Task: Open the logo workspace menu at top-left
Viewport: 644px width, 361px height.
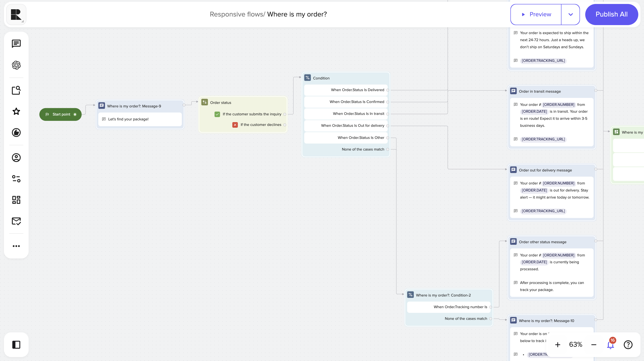Action: 16,15
